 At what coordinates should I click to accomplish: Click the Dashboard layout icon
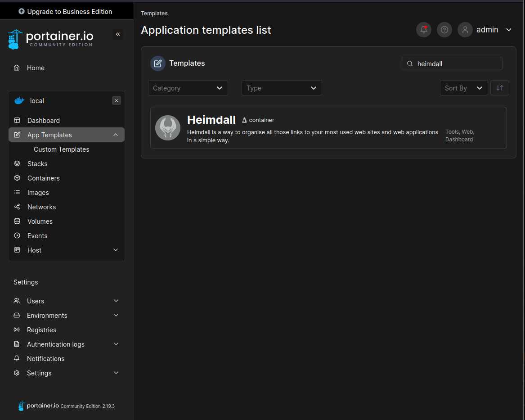[17, 120]
